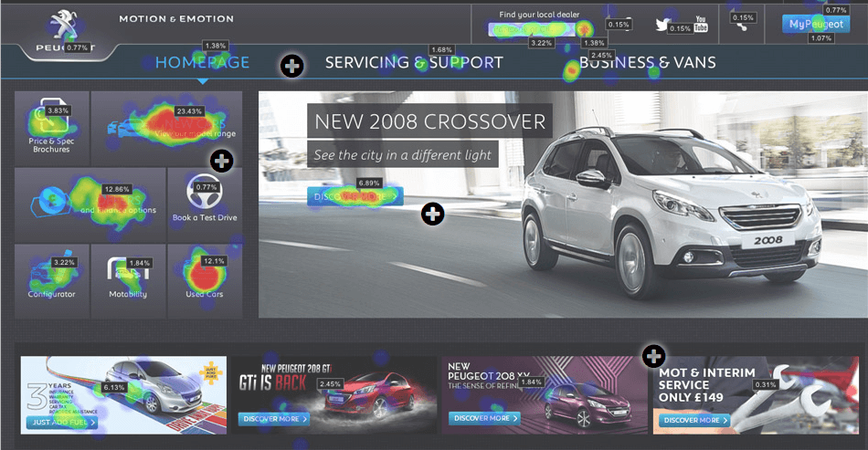The height and width of the screenshot is (450, 868).
Task: Click the Motion & Emotion tagline
Action: click(x=176, y=19)
